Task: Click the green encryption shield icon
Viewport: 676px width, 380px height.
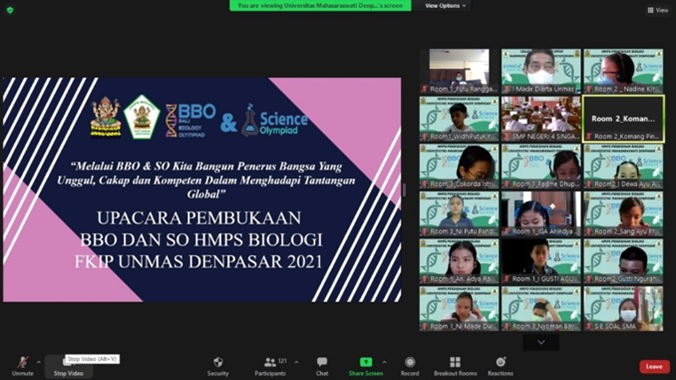Action: click(x=10, y=10)
